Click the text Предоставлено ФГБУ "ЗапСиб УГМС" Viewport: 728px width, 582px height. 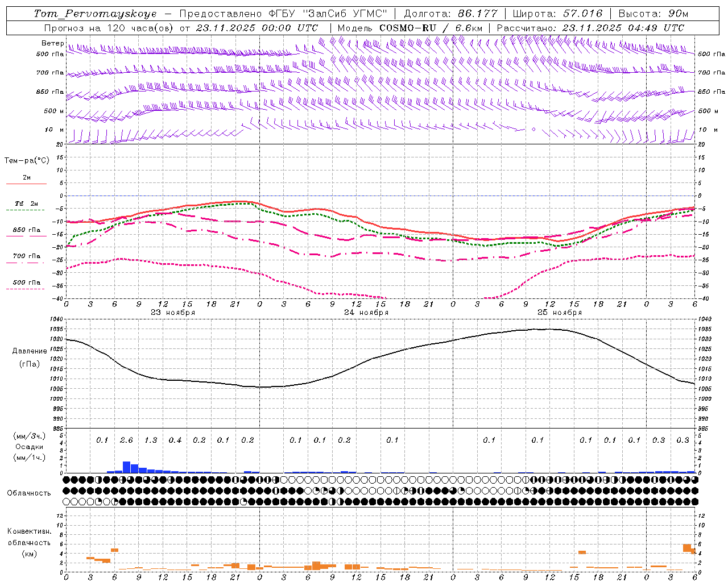coord(283,14)
